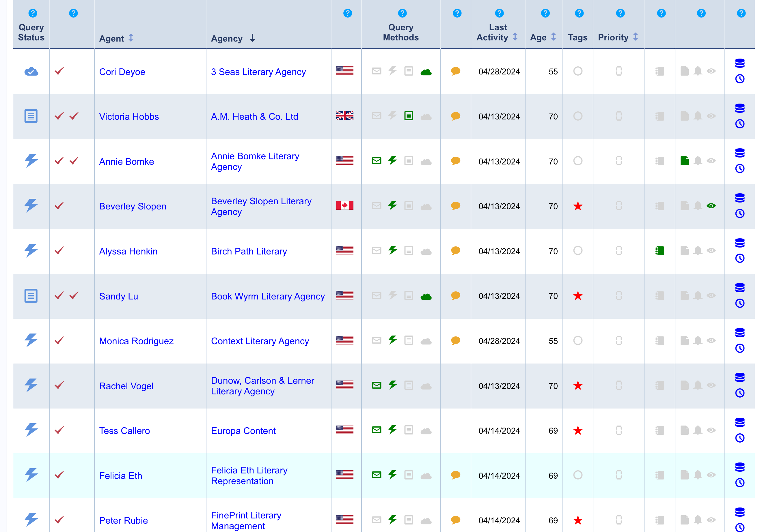Open the comment bubble for Sandy Lu
The height and width of the screenshot is (532, 760).
456,296
